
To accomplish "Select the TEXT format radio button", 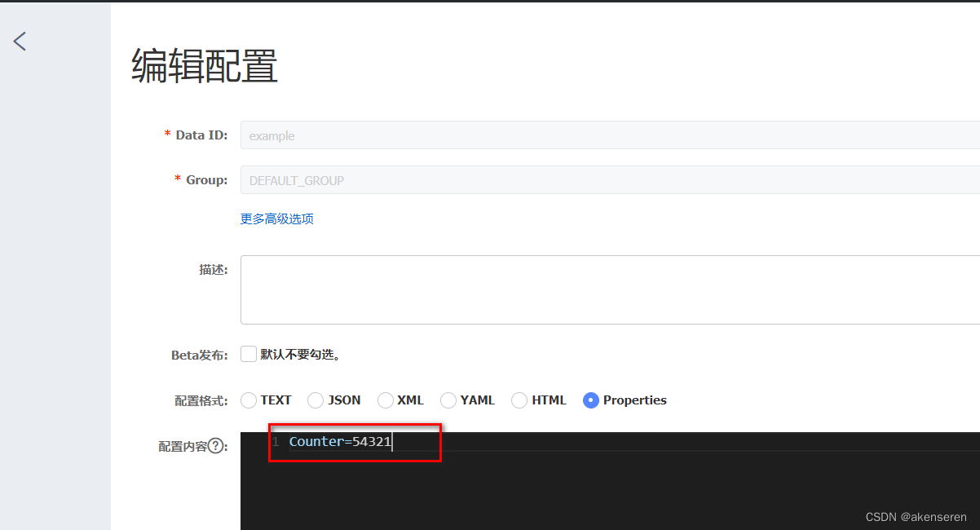I will 249,400.
